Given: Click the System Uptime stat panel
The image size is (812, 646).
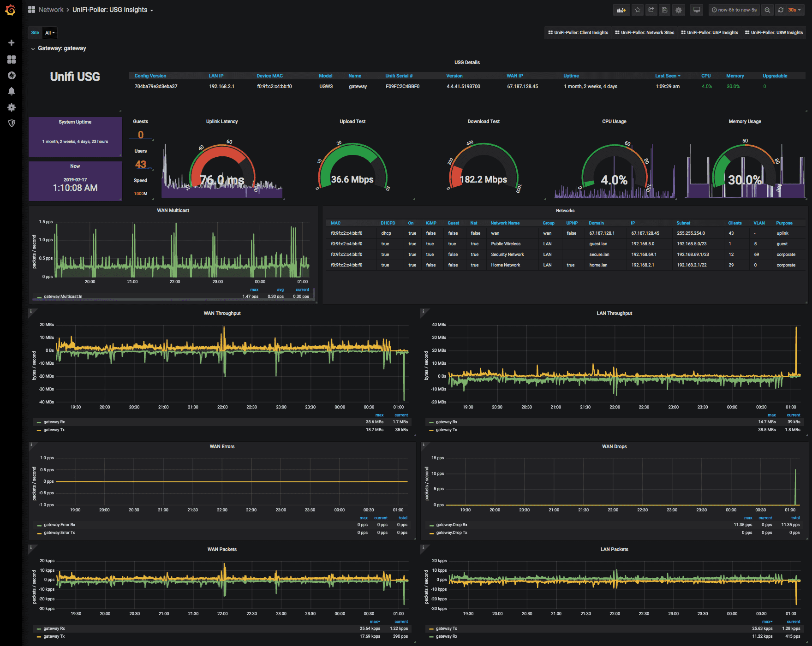Looking at the screenshot, I should (x=75, y=136).
